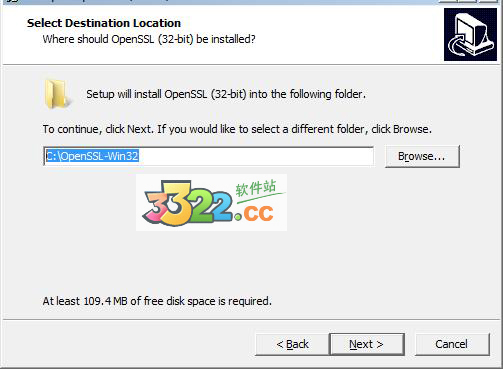
Task: Click the 'Where should OpenSSL be installed' subtitle
Action: pyautogui.click(x=149, y=39)
